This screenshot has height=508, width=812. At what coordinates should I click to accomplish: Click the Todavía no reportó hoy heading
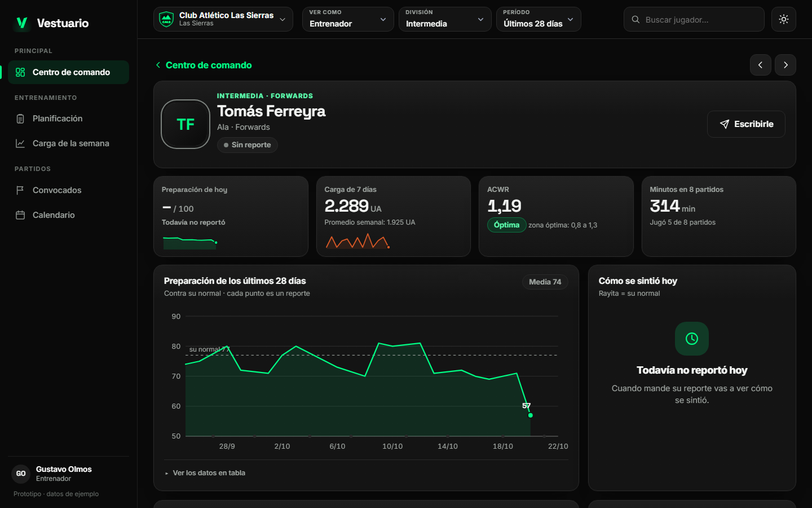(x=692, y=370)
